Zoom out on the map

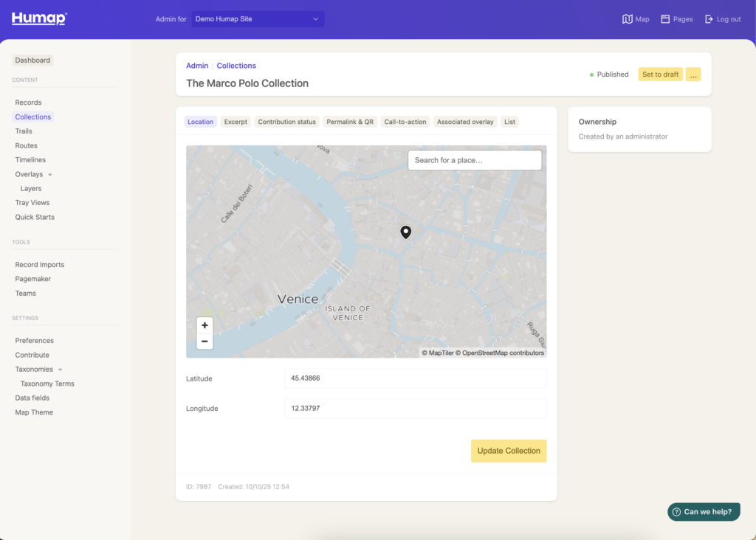point(205,342)
